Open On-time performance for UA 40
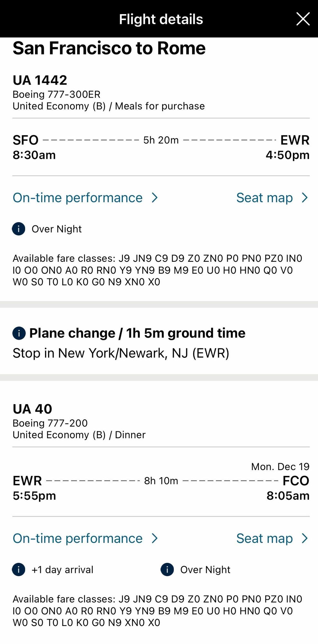This screenshot has width=318, height=644. point(78,538)
